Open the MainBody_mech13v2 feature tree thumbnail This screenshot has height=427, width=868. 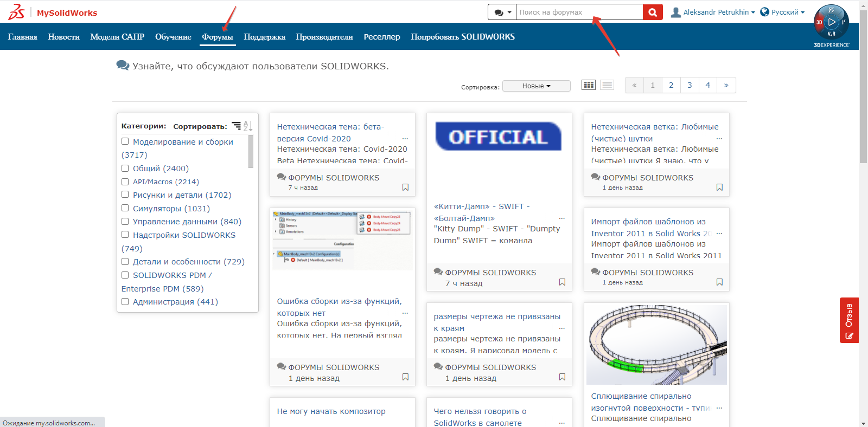[342, 240]
